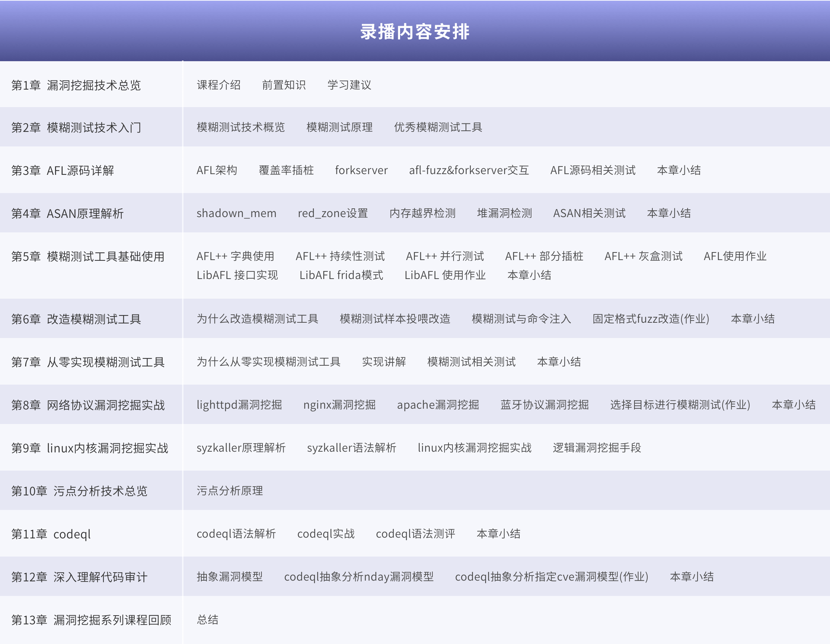Click the 实现讲解 lesson
The image size is (830, 644).
383,362
